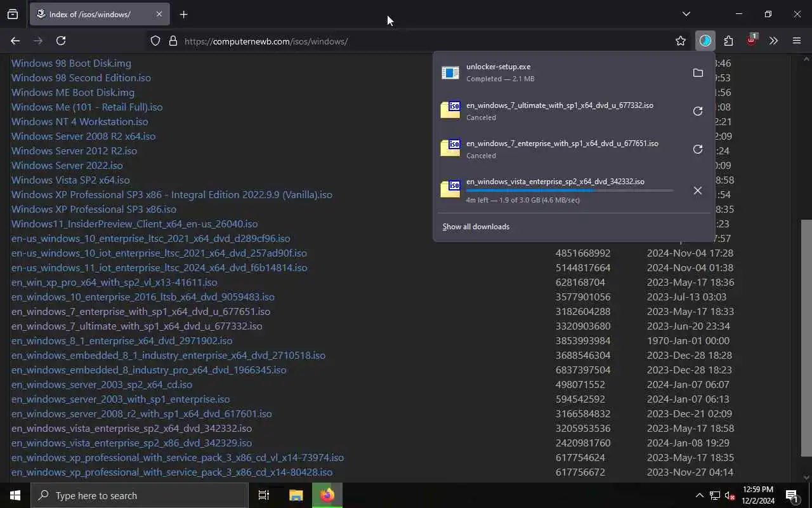Launch File Explorer from taskbar
The width and height of the screenshot is (812, 508).
[x=296, y=495]
